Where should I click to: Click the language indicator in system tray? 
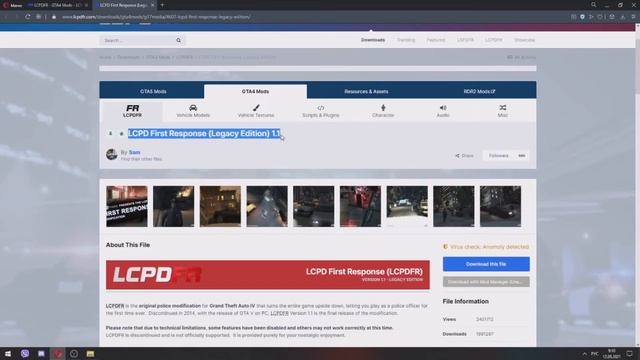point(595,353)
